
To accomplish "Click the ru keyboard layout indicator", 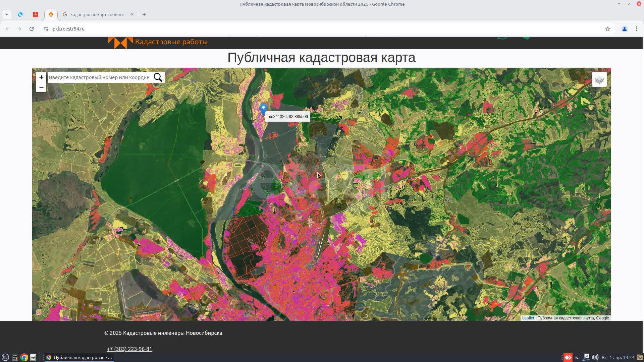I will [x=577, y=357].
